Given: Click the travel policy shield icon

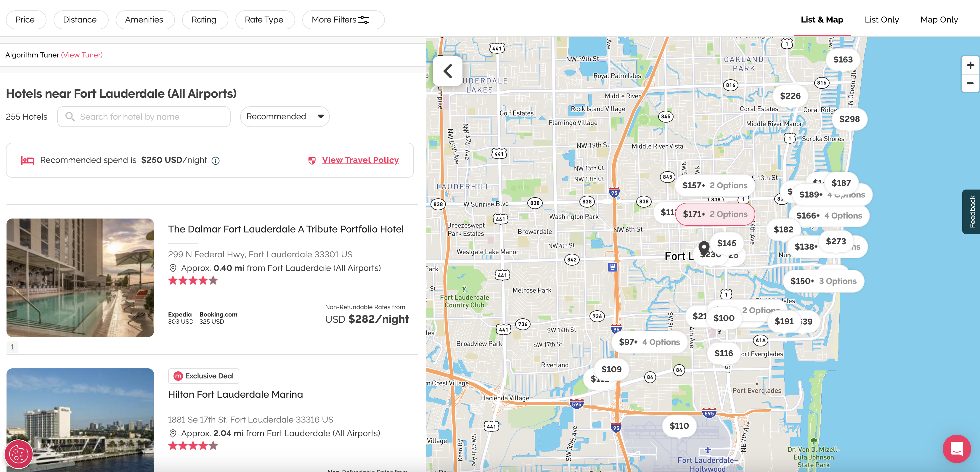Looking at the screenshot, I should click(312, 160).
